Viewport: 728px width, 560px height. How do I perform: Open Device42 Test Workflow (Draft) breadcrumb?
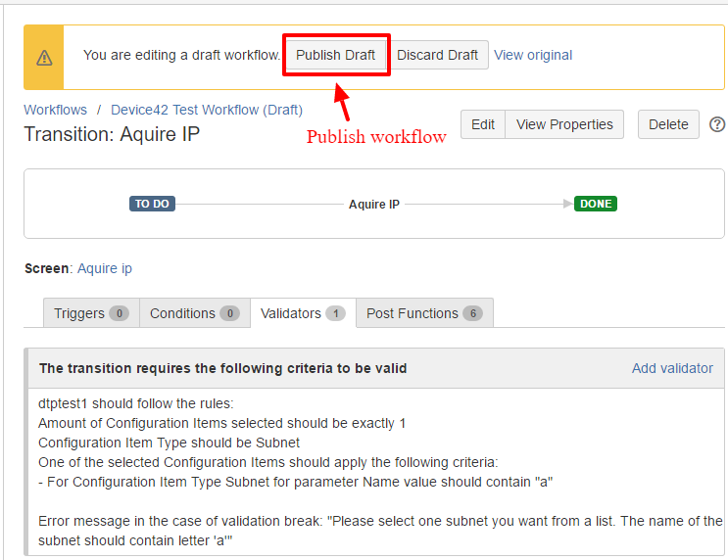[x=206, y=110]
